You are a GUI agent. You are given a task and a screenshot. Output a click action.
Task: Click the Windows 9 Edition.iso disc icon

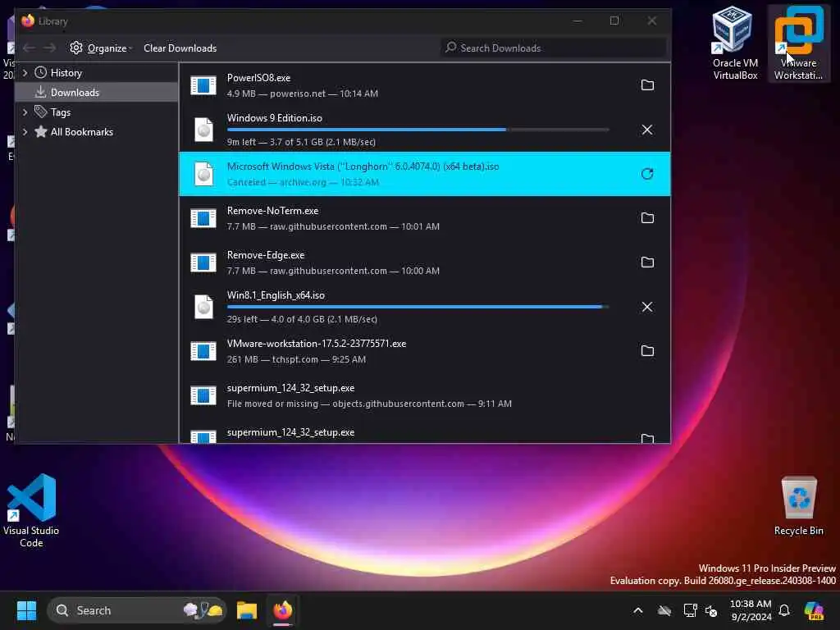point(203,130)
